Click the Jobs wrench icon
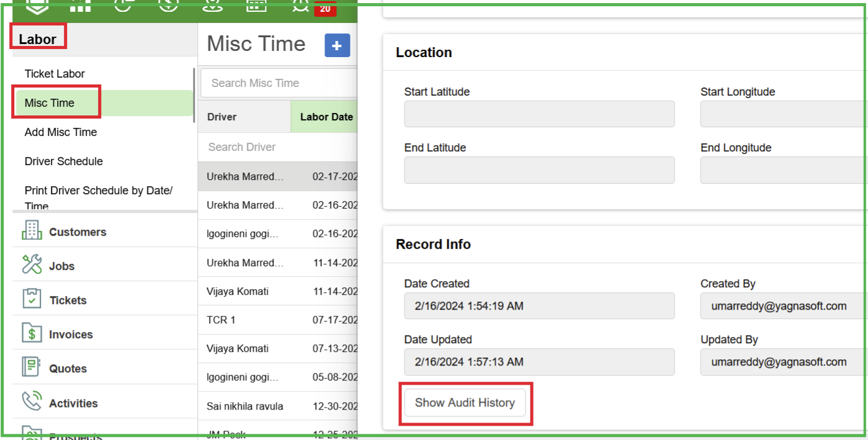 [x=32, y=264]
